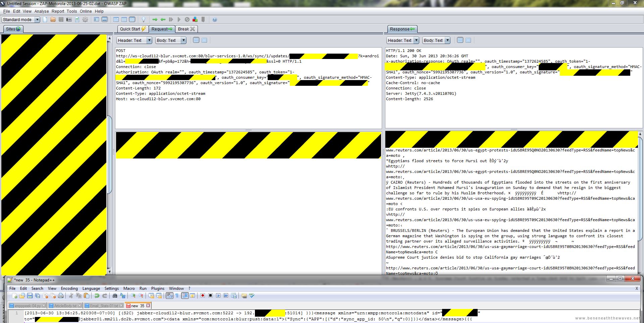Open Notepad++ Macro menu
The image size is (644, 323).
point(129,288)
